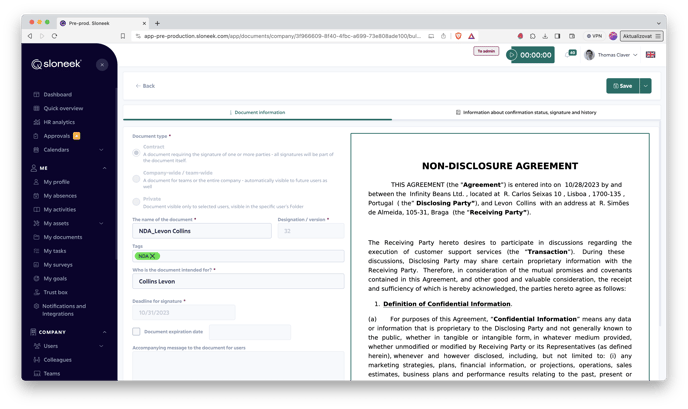
Task: Click browser back arrow
Action: tap(30, 36)
